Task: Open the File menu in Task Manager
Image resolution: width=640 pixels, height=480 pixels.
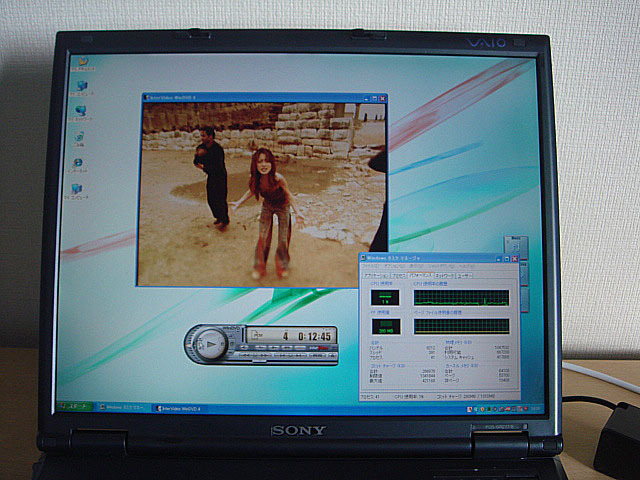Action: (x=371, y=266)
